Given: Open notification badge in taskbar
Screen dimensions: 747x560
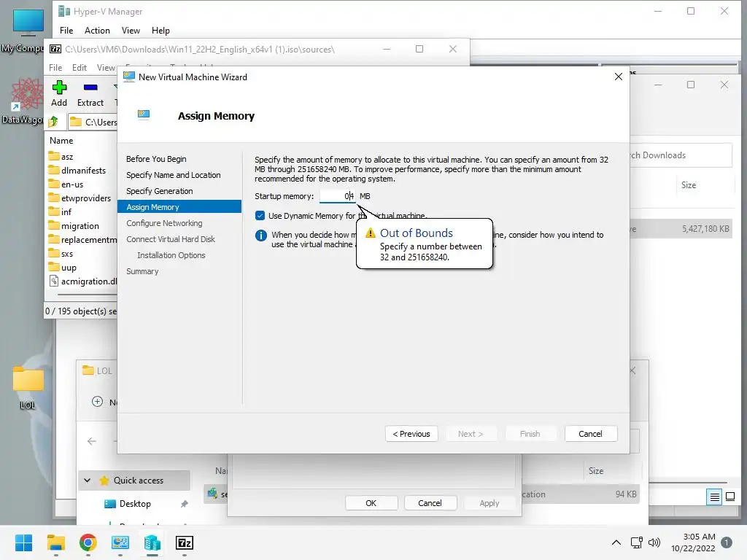Looking at the screenshot, I should click(727, 542).
